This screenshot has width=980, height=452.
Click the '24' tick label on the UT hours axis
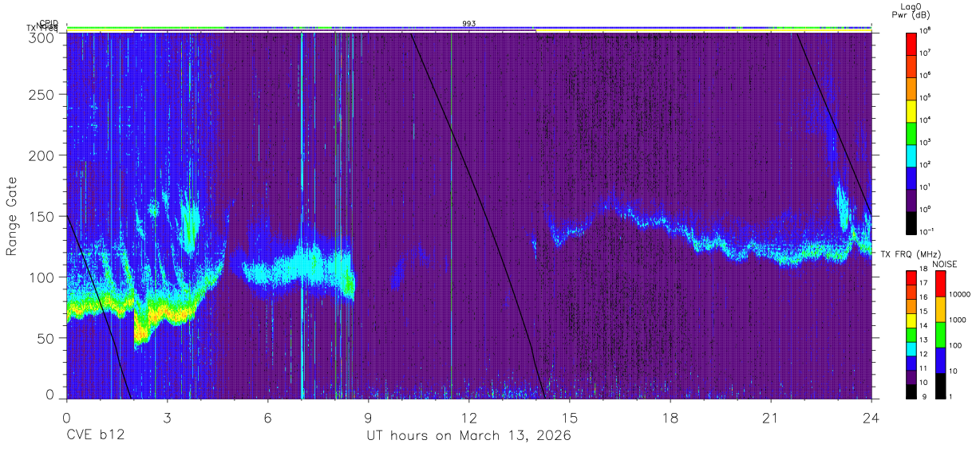click(871, 417)
